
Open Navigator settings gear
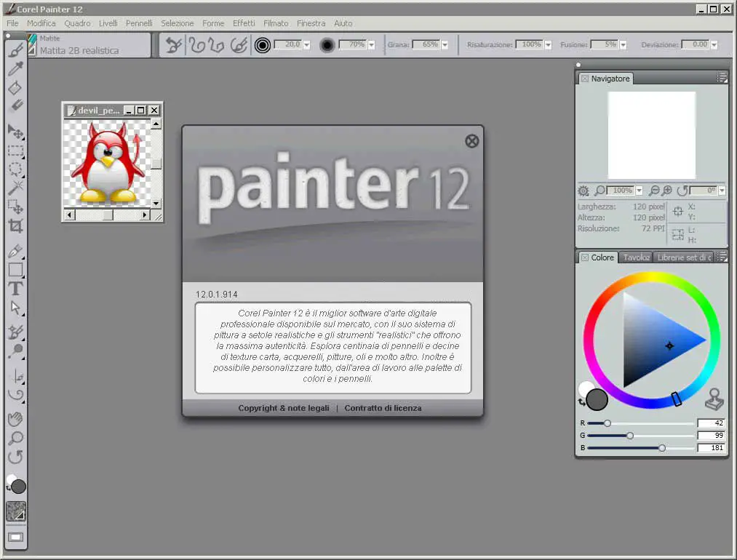click(583, 191)
